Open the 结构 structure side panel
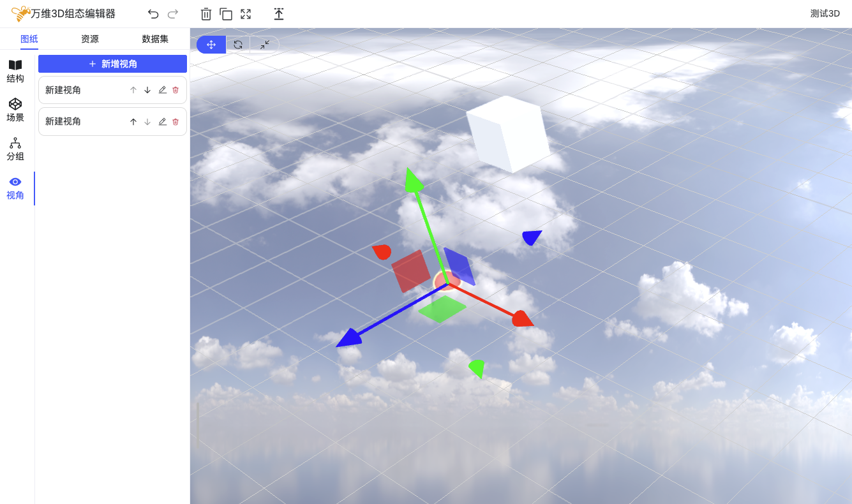852x504 pixels. (x=15, y=71)
